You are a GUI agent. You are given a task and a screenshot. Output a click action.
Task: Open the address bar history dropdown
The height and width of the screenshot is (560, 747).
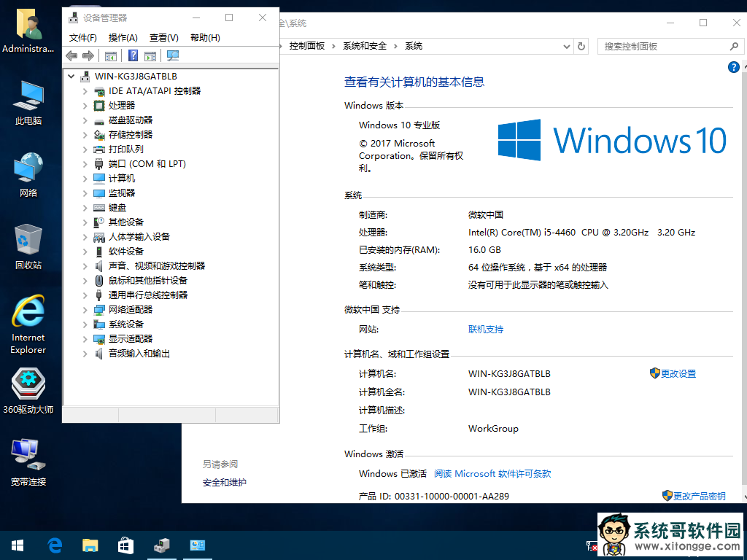566,46
